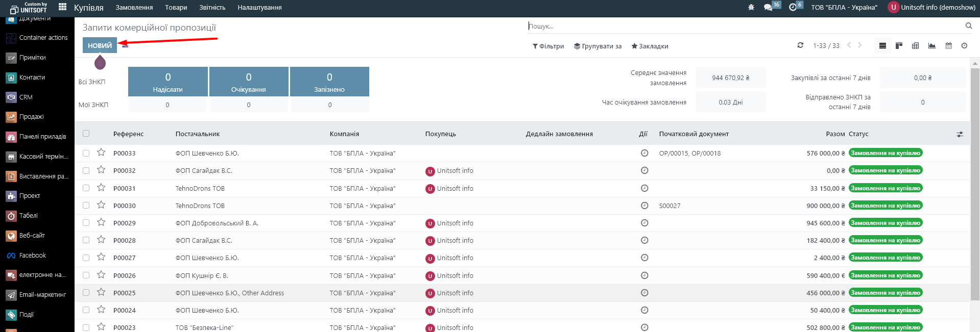Click the search magnifier icon
980x332 pixels.
[969, 25]
